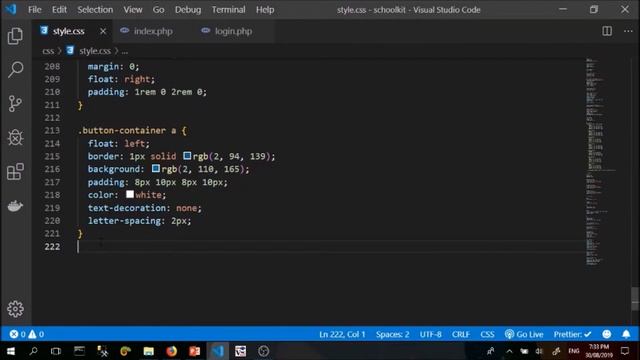Open color picker for background rgb(2, 110, 165)
This screenshot has width=640, height=360.
156,168
